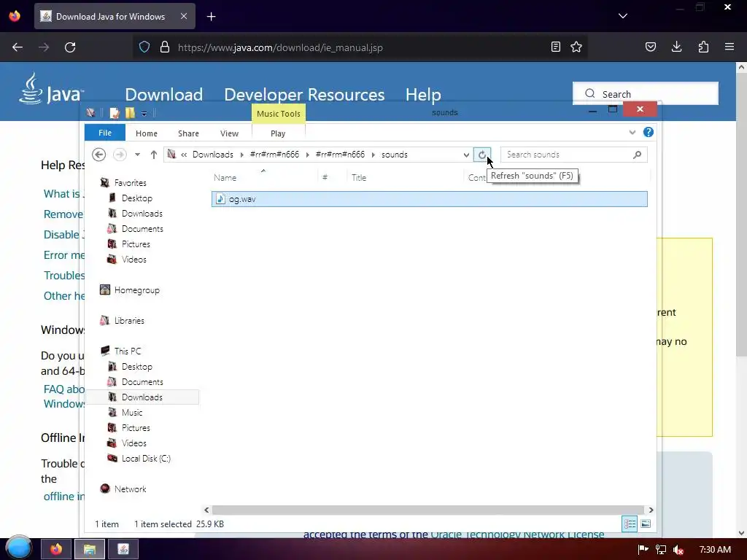
Task: Sort by Title column header
Action: coord(359,178)
